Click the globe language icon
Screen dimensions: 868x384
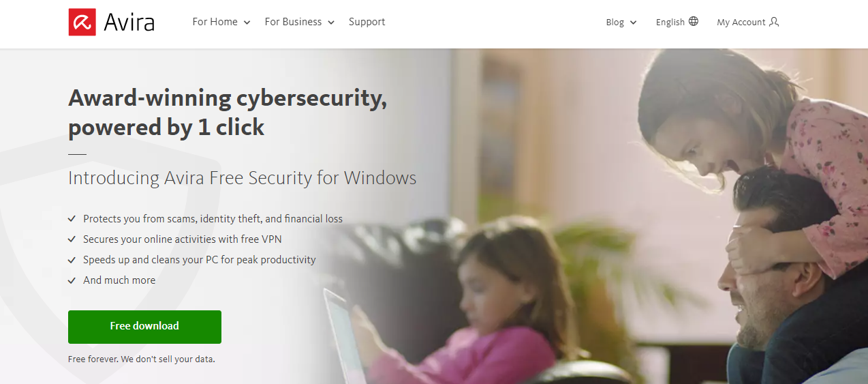(694, 22)
